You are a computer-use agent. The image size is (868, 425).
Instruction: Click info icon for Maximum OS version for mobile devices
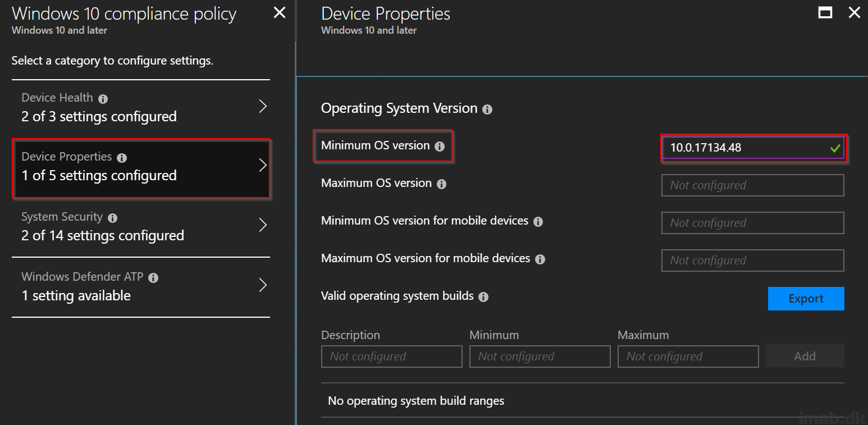(540, 259)
